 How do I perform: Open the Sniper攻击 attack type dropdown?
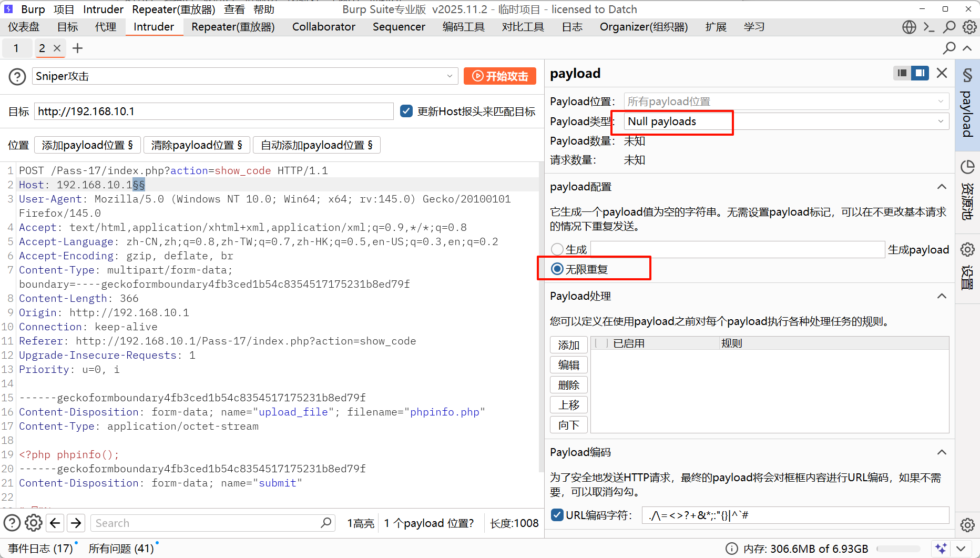(245, 76)
